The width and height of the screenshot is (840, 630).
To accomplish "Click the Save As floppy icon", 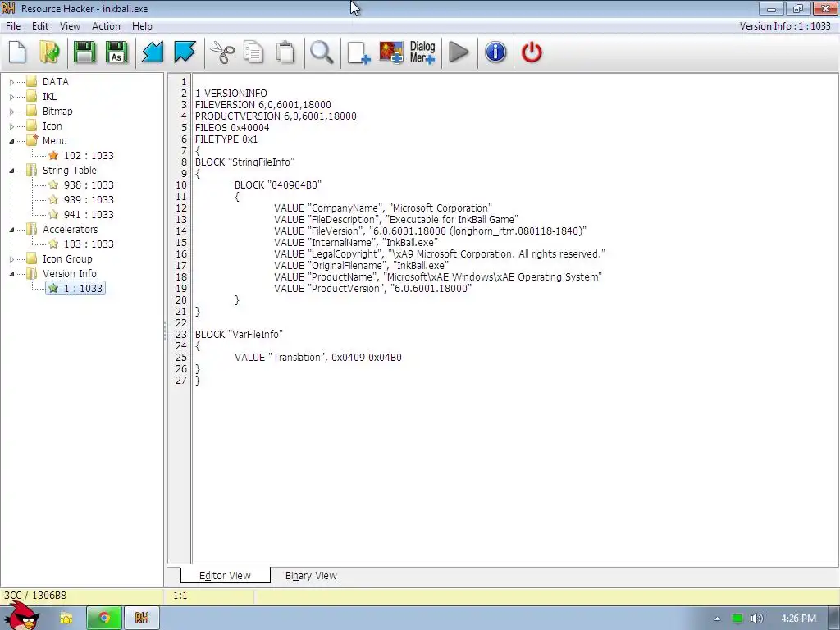I will 116,52.
